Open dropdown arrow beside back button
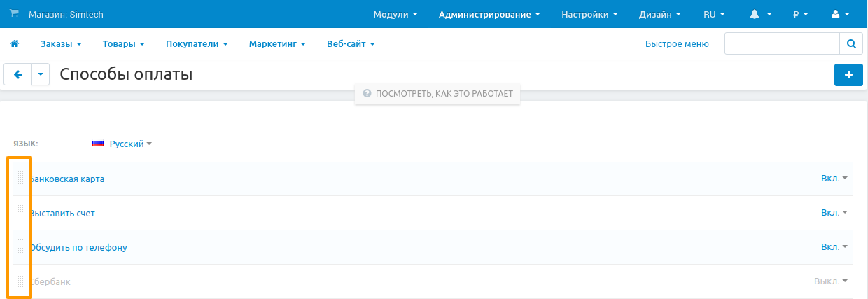The height and width of the screenshot is (299, 868). (x=41, y=74)
